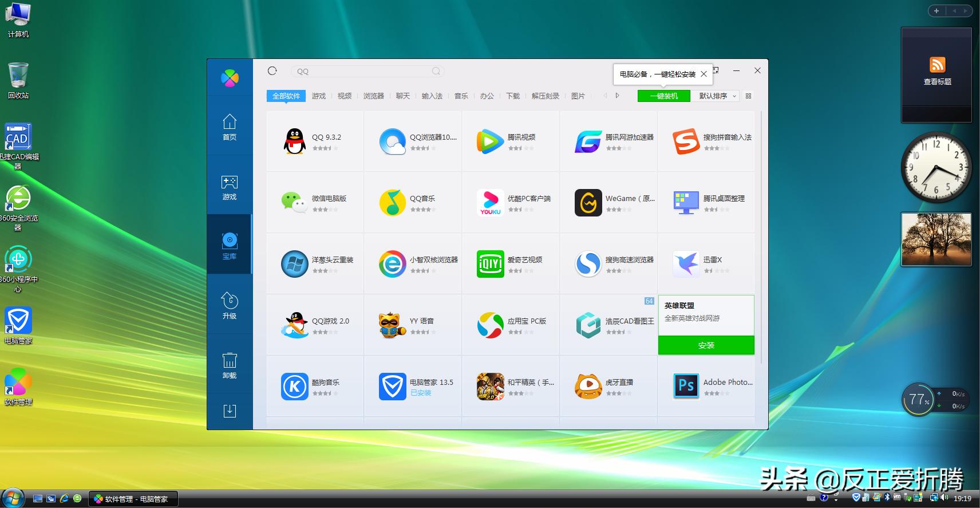Open 升级 section in the sidebar

[230, 306]
